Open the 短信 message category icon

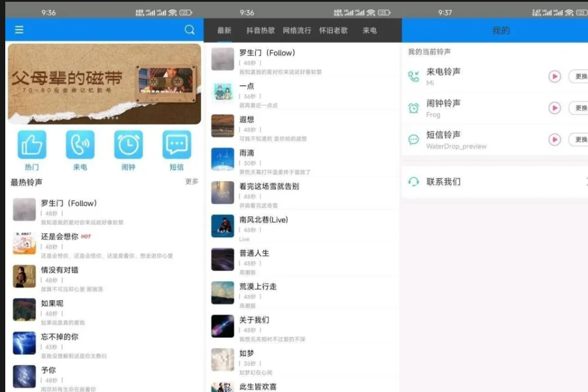click(177, 145)
